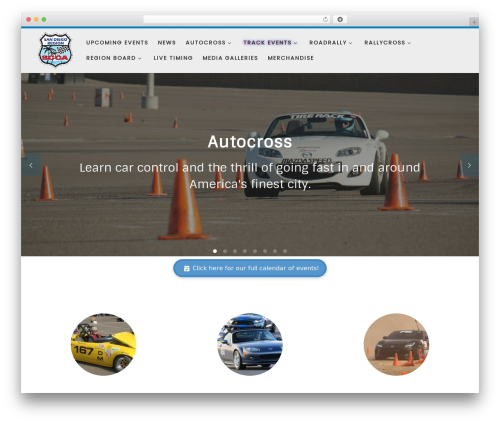The image size is (500, 423).
Task: Select the second slider pagination dot
Action: (x=225, y=251)
